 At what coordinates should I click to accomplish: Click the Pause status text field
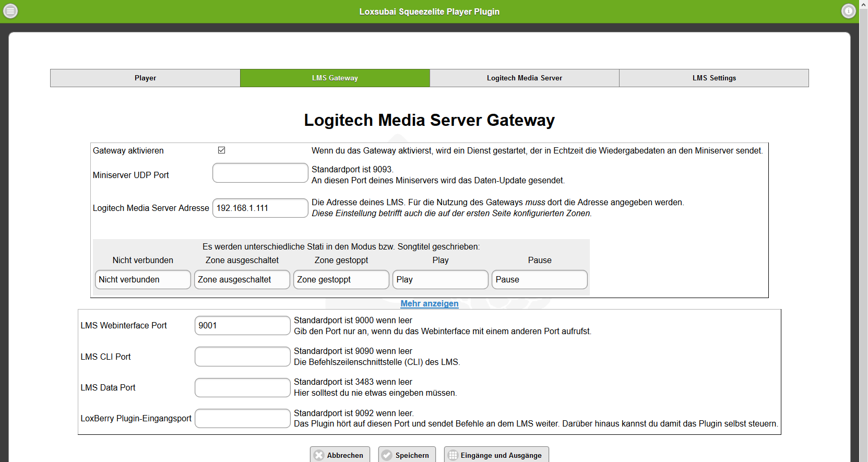tap(540, 279)
